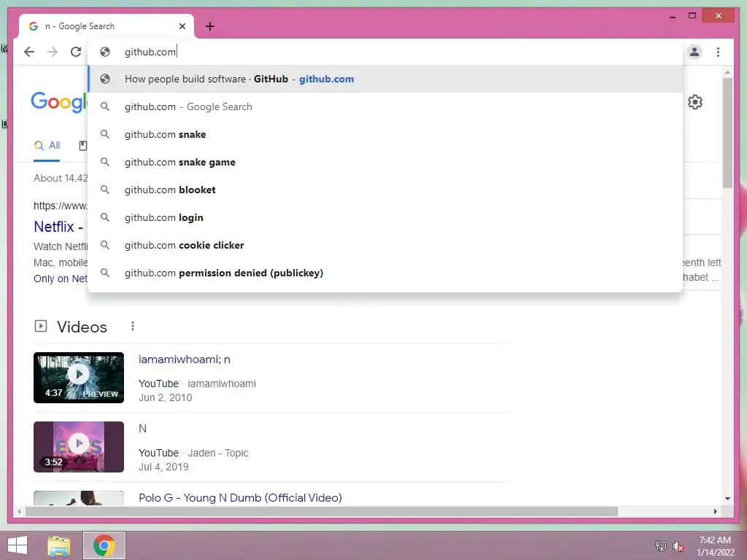Screen dimensions: 747x560
Task: Open Google search settings gear
Action: (x=695, y=102)
